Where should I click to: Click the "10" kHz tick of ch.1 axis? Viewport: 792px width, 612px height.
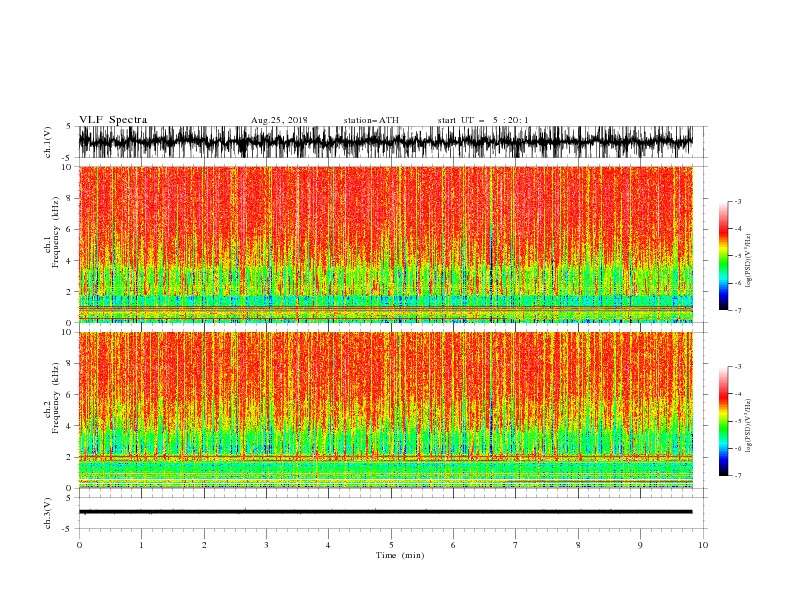68,167
